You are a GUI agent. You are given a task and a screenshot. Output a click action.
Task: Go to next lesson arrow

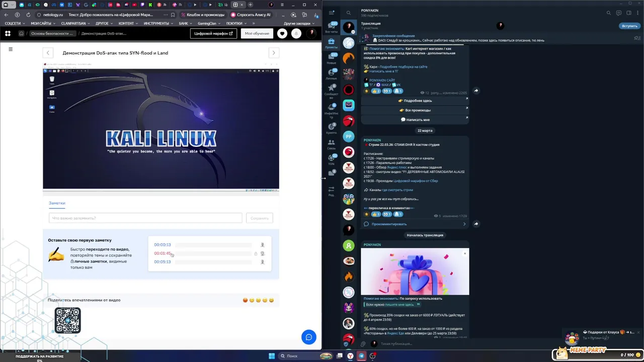(274, 53)
